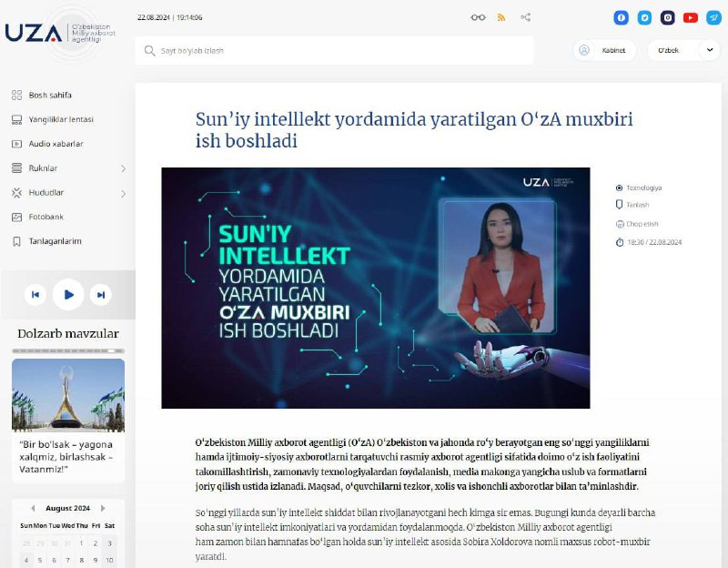Click the Tanlaganlarim bookmark icon
This screenshot has height=568, width=728.
(x=16, y=241)
